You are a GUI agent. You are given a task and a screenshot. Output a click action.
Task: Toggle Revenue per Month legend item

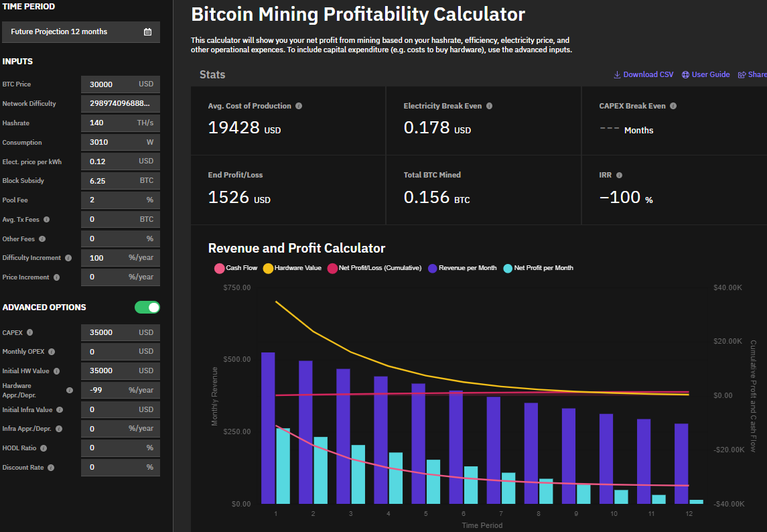click(x=462, y=268)
